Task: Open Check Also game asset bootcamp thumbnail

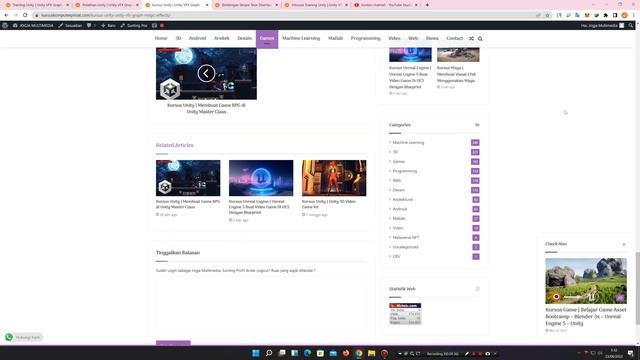Action: (x=586, y=281)
